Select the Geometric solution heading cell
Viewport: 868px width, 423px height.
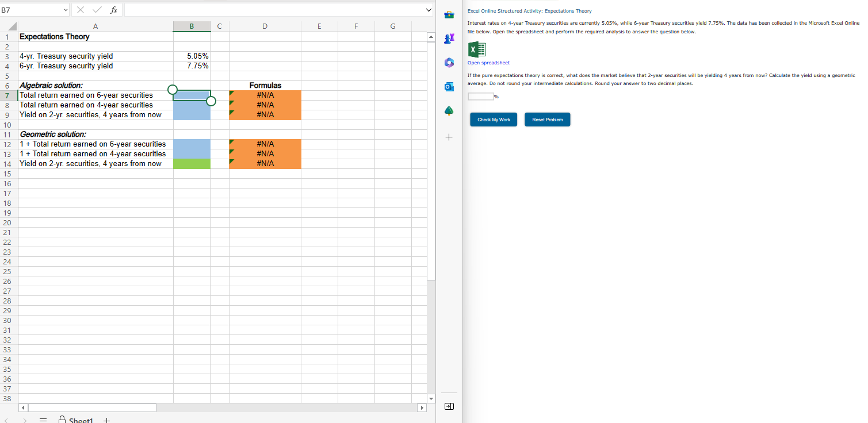point(95,134)
